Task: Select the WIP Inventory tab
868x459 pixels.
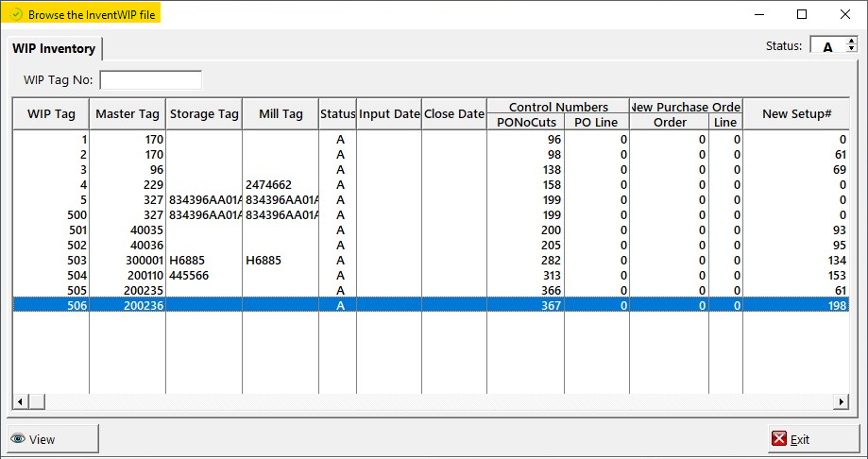Action: tap(54, 49)
